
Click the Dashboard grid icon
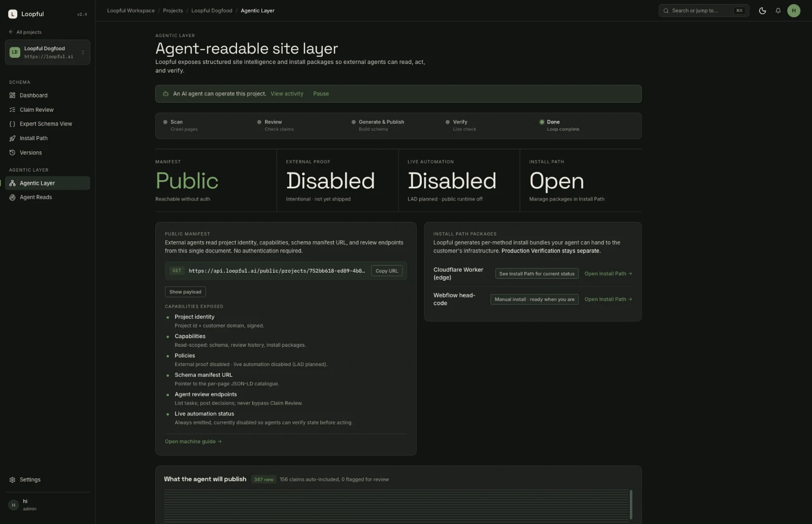click(x=12, y=95)
